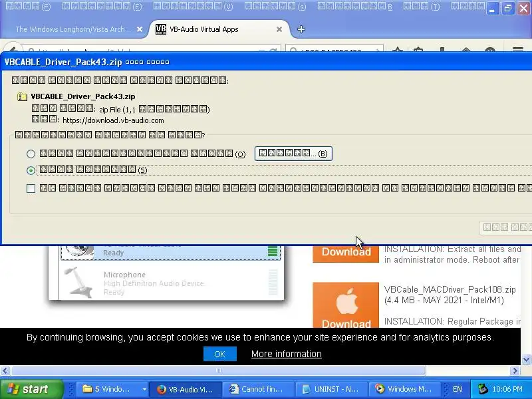Minimize the Firefox window

tap(492, 9)
